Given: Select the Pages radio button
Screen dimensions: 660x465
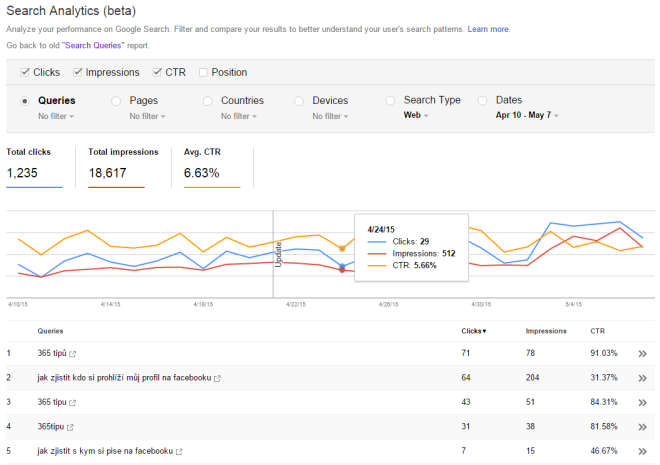Looking at the screenshot, I should click(116, 101).
